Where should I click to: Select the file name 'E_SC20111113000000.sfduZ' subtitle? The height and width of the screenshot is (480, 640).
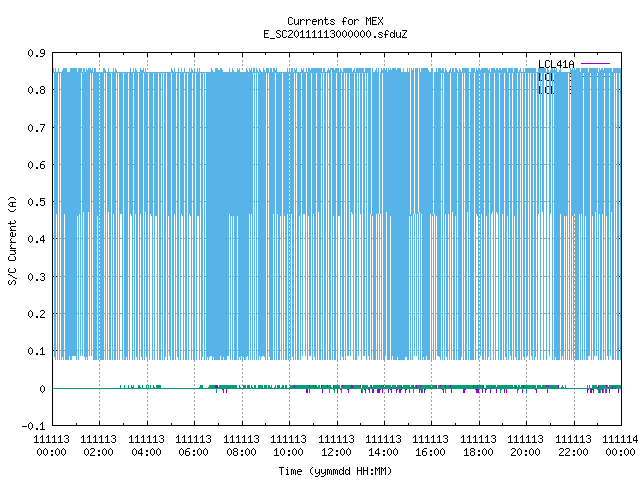(x=335, y=34)
